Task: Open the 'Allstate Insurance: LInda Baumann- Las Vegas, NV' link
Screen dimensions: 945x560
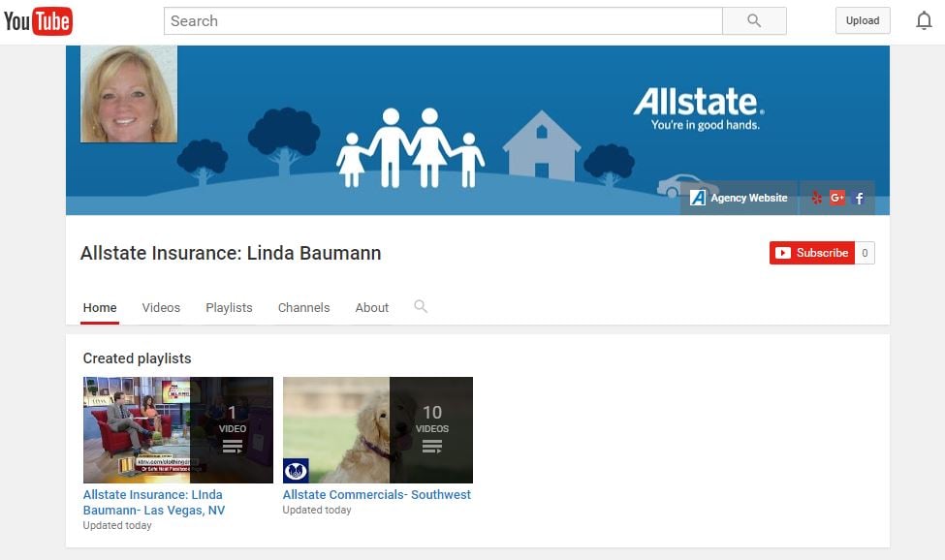Action: [x=154, y=502]
